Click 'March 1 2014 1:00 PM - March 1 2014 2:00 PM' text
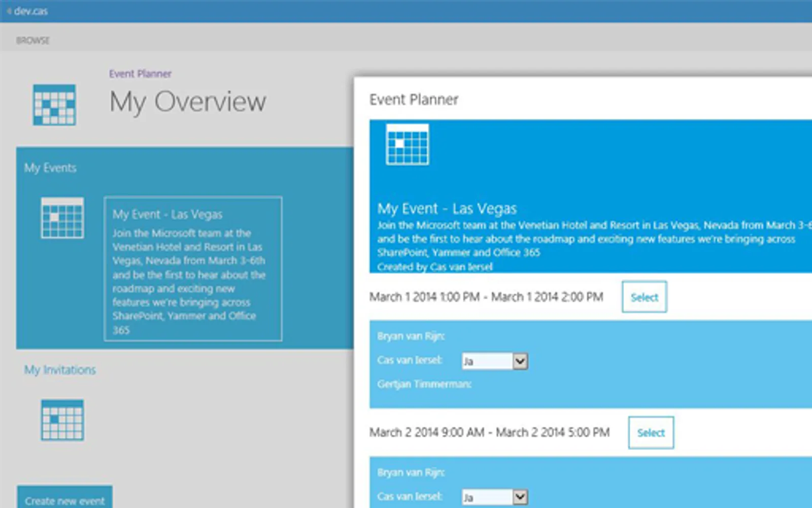This screenshot has width=812, height=508. point(486,297)
